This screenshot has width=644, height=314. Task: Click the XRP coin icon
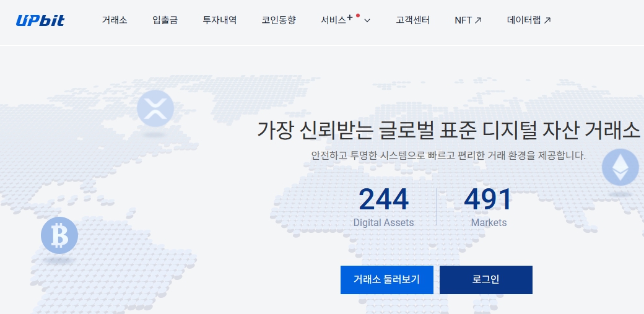coord(155,109)
